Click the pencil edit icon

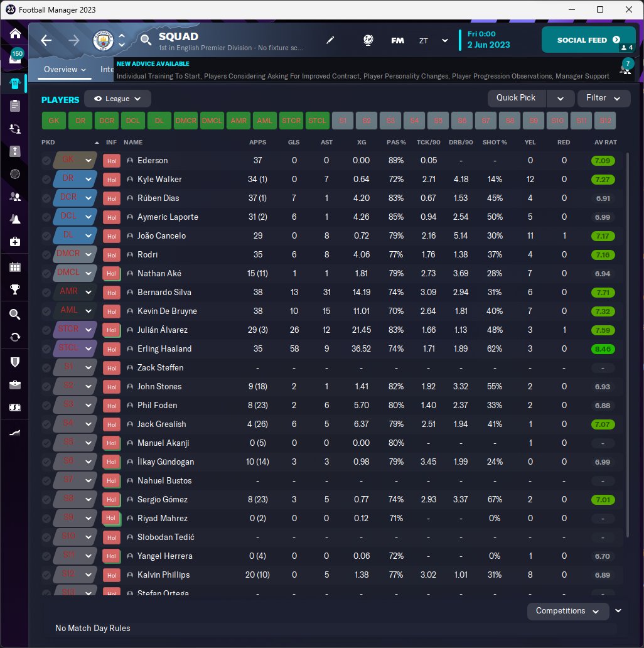click(x=330, y=40)
